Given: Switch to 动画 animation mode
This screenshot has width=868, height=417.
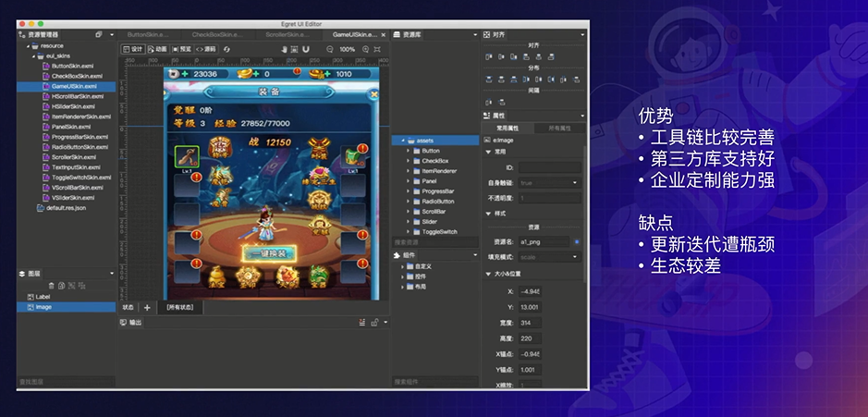Looking at the screenshot, I should click(x=158, y=49).
